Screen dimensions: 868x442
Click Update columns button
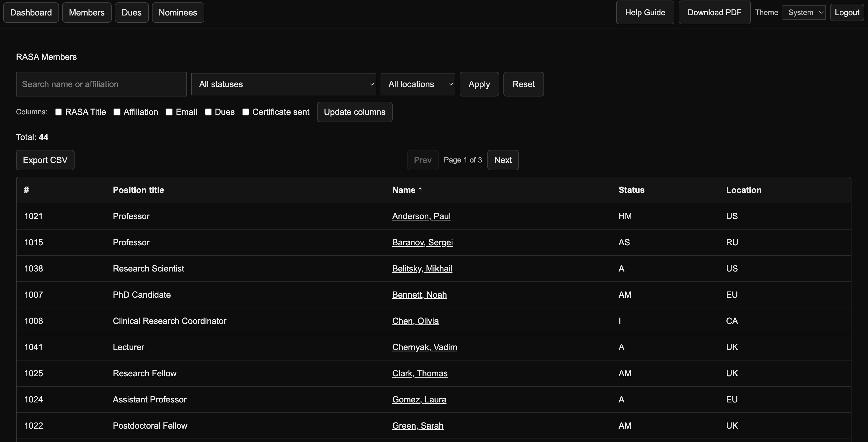click(x=354, y=112)
